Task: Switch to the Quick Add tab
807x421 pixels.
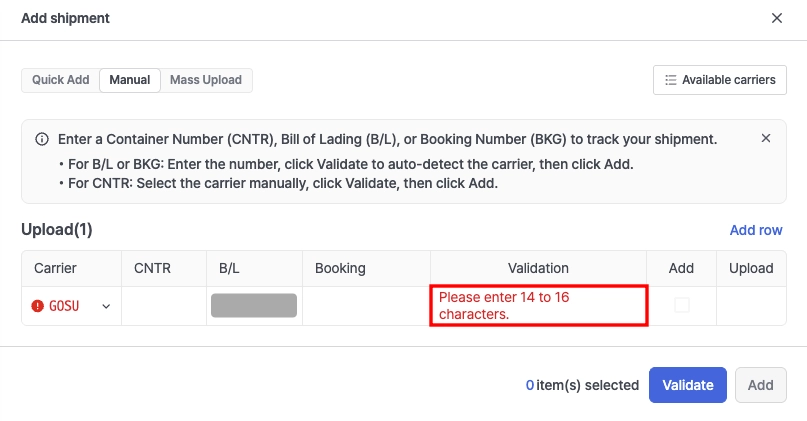Action: click(x=60, y=80)
